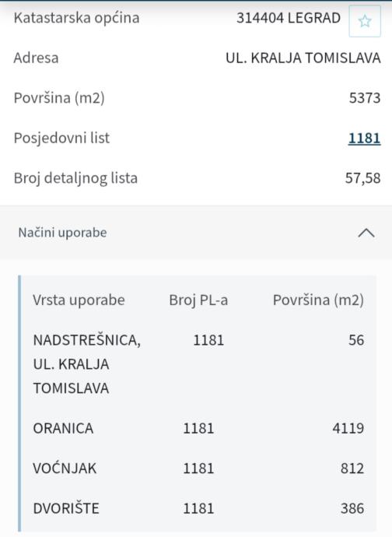
Task: Select the ORANICA usage row
Action: (x=198, y=428)
